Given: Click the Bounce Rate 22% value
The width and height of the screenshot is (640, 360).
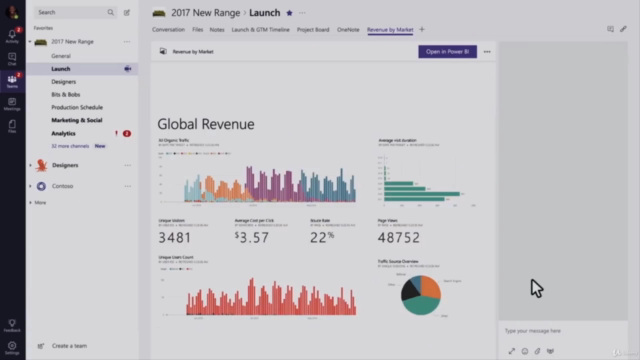Looking at the screenshot, I should pyautogui.click(x=322, y=238).
